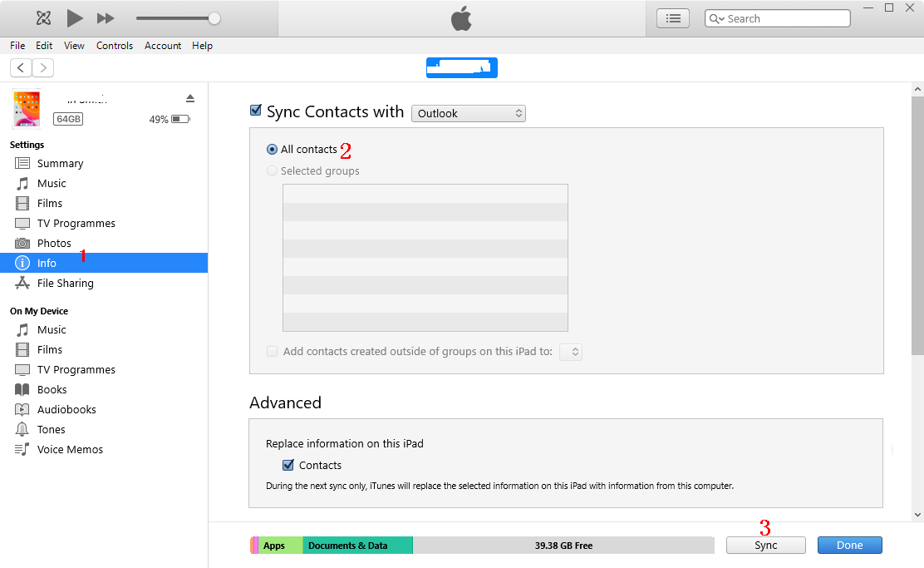Toggle the Contacts checkbox under Advanced

pos(288,465)
